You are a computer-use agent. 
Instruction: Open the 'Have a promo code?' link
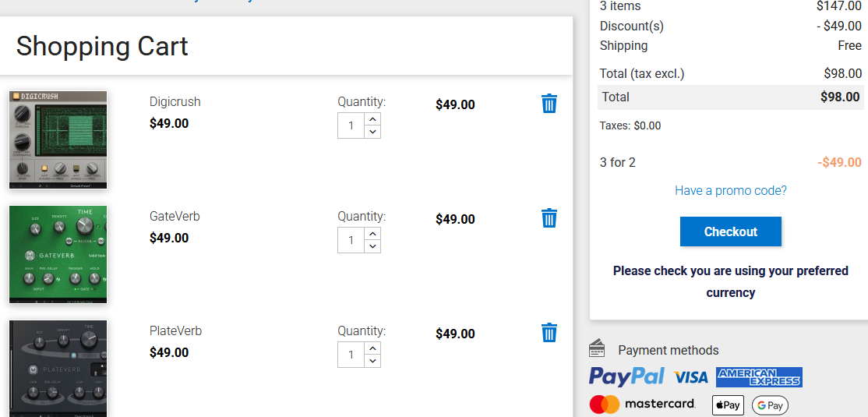731,190
